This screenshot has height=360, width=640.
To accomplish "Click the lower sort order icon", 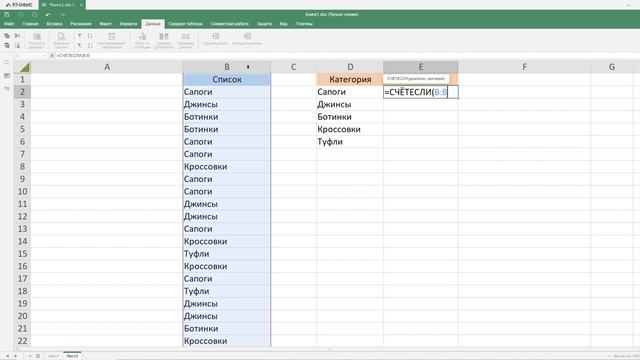I will (90, 45).
